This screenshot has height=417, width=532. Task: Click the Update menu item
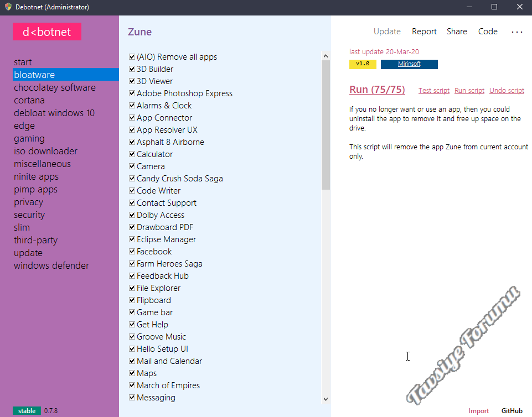(x=387, y=32)
